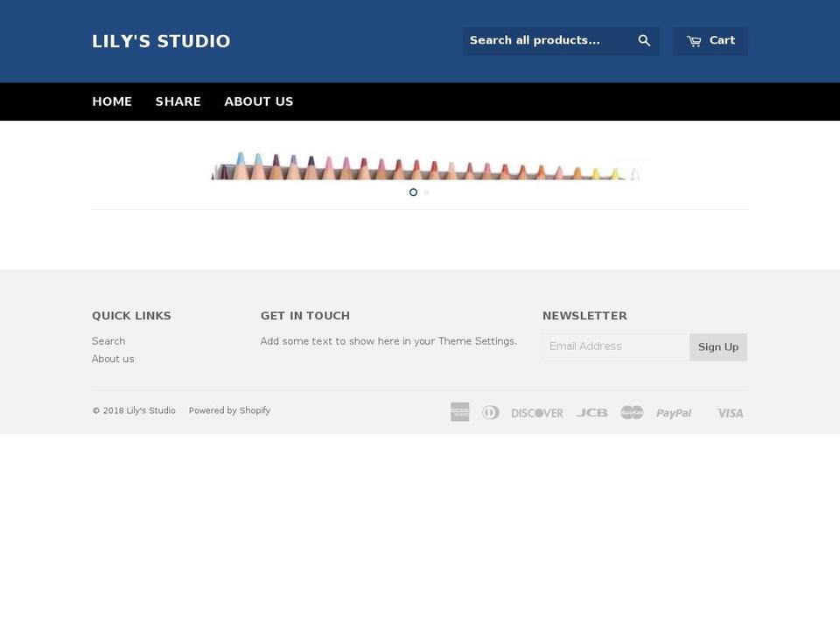Click the American Express payment icon
The image size is (840, 630).
point(459,412)
